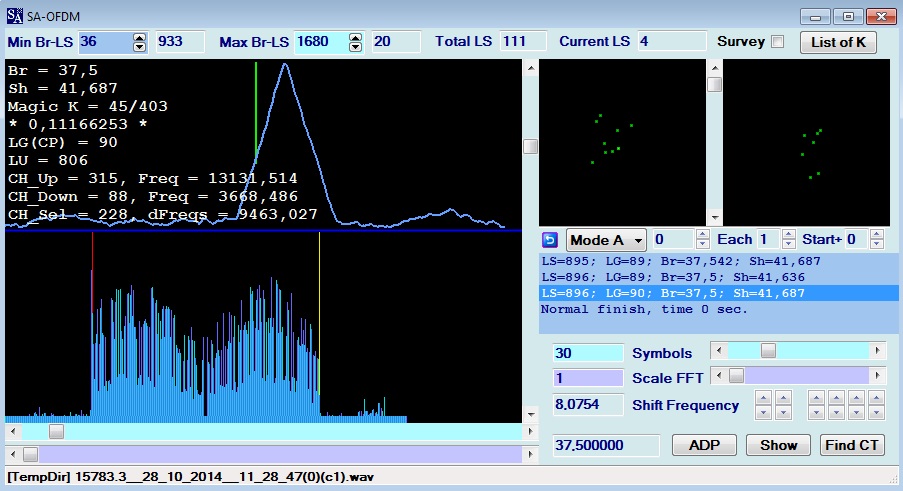
Task: Click rightmost Shift Frequency down arrow
Action: pos(876,412)
